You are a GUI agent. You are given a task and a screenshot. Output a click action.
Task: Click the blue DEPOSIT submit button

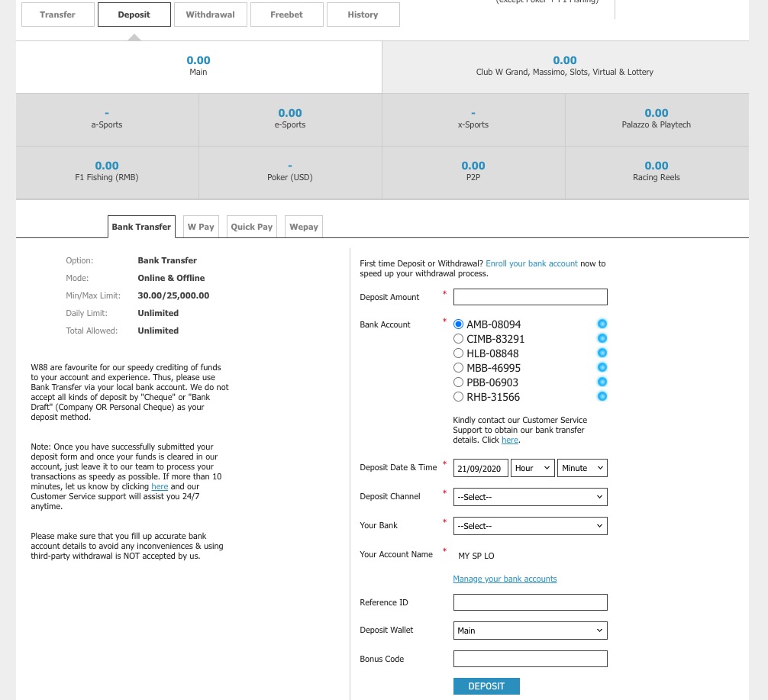[486, 686]
